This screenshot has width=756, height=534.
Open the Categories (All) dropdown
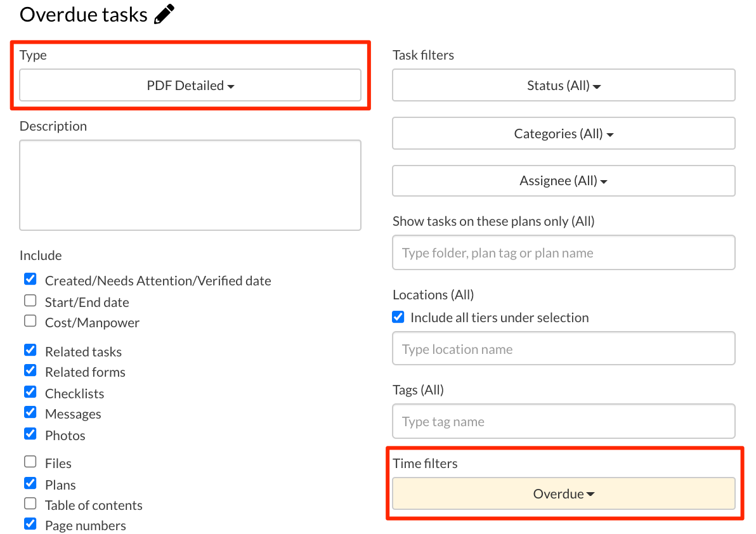[563, 134]
